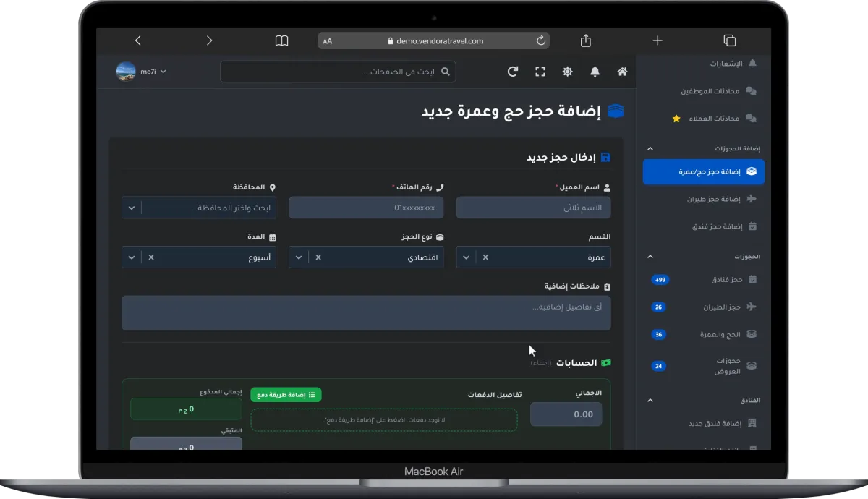The width and height of the screenshot is (868, 499).
Task: Open the المدة dropdown arrow
Action: [x=131, y=257]
